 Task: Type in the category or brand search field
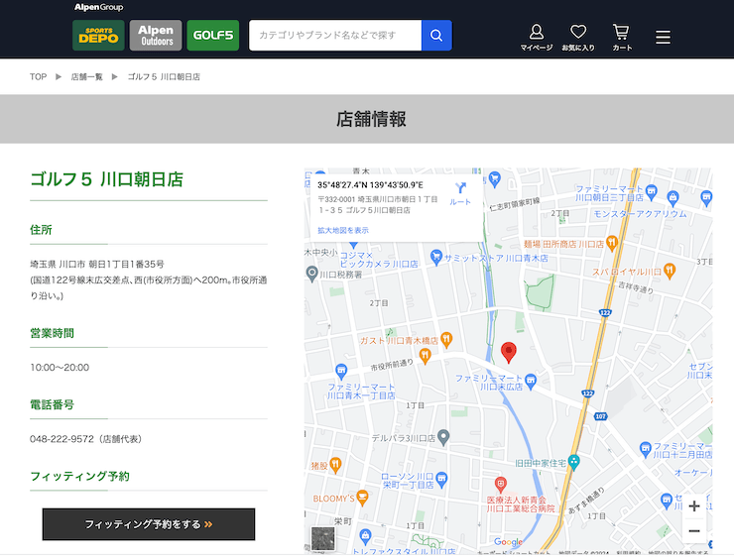click(335, 36)
